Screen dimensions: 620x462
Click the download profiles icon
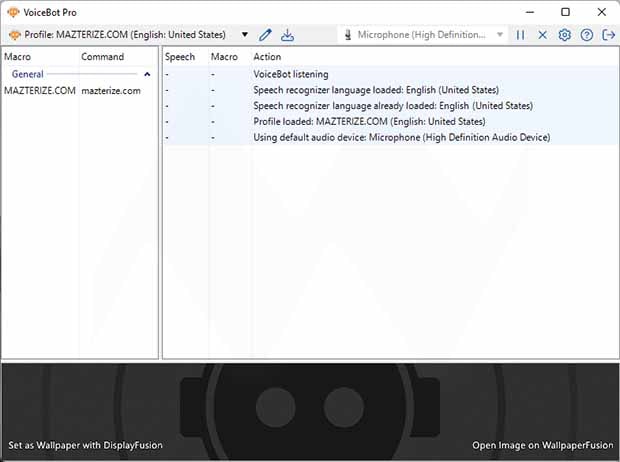[x=287, y=35]
